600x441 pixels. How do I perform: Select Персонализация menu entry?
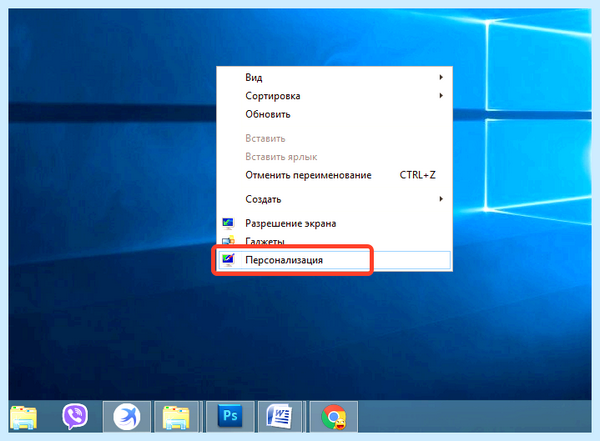tap(334, 260)
